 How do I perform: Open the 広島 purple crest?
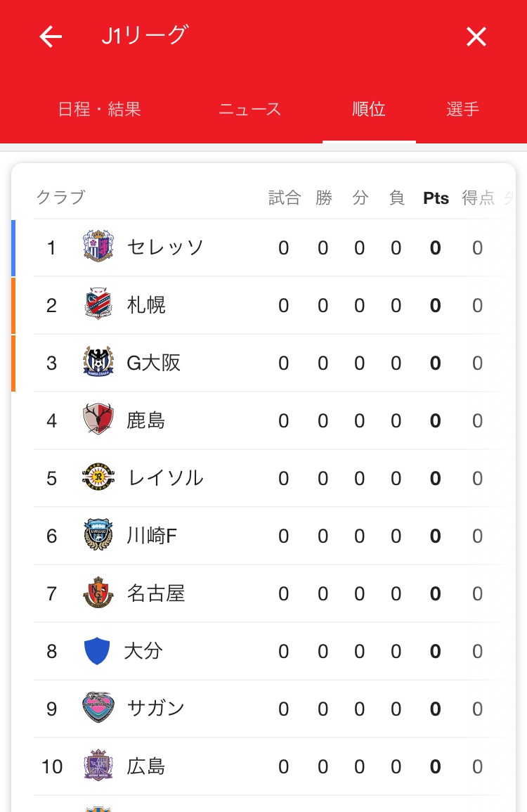point(98,765)
